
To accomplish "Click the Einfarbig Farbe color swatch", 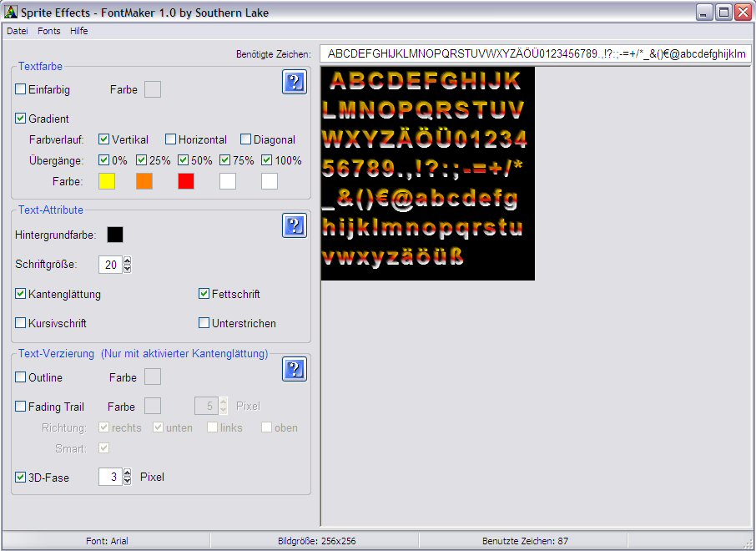I will tap(153, 89).
